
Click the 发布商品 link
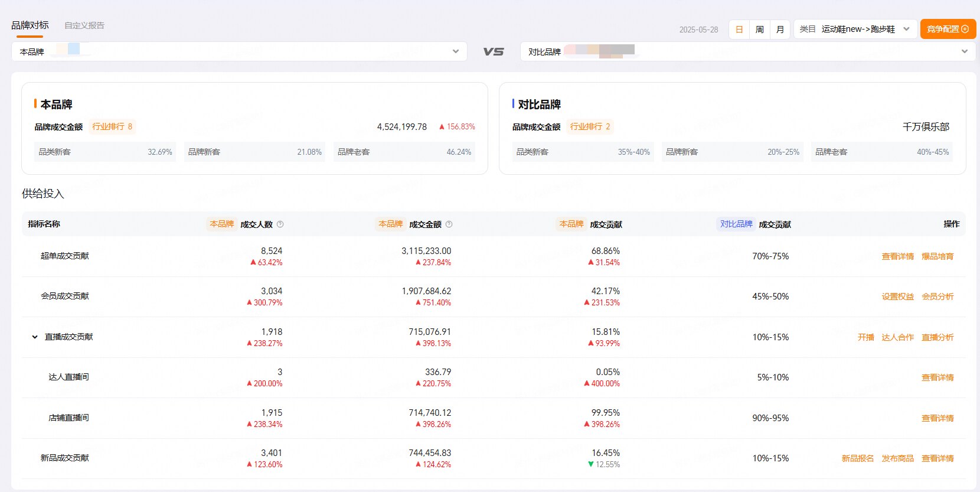click(x=898, y=458)
